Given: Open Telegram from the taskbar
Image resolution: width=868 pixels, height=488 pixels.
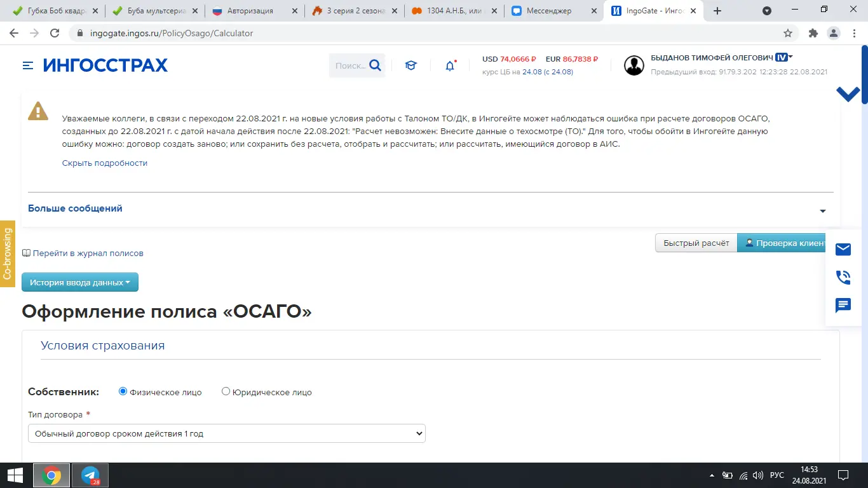Looking at the screenshot, I should 90,475.
